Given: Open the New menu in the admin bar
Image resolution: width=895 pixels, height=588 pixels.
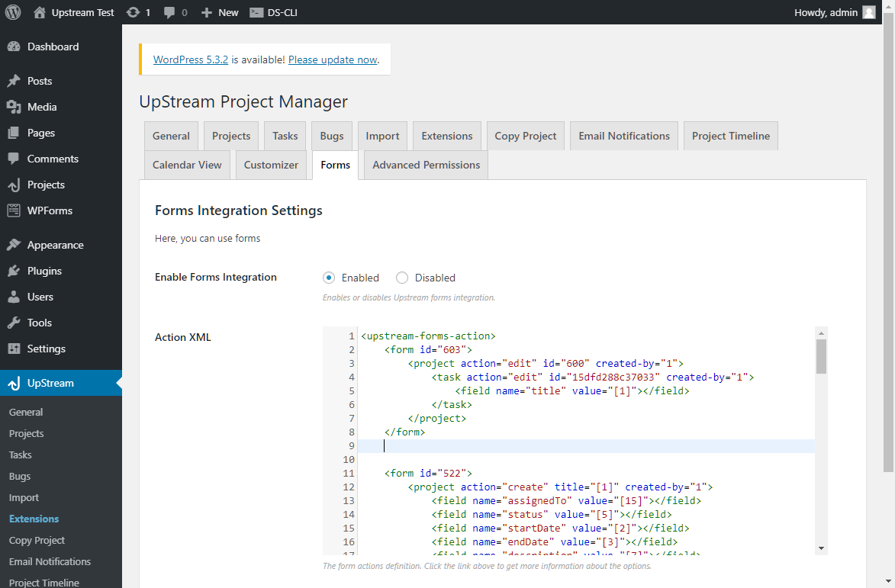Looking at the screenshot, I should (x=219, y=11).
